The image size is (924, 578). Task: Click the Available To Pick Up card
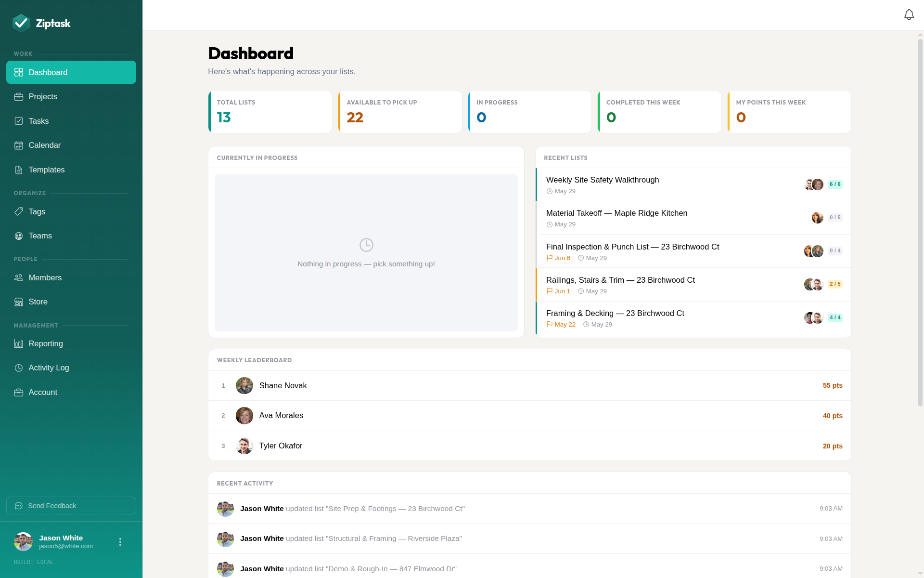(x=400, y=112)
